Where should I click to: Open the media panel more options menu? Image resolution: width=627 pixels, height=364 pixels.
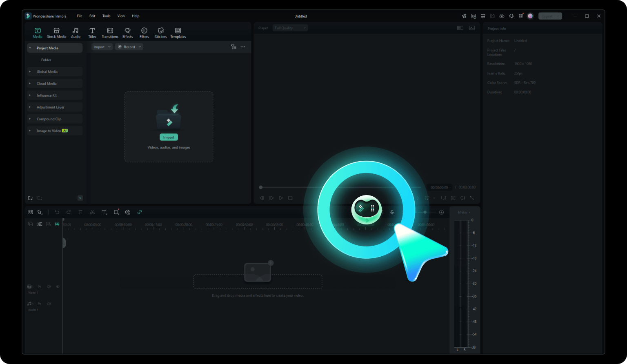[243, 47]
